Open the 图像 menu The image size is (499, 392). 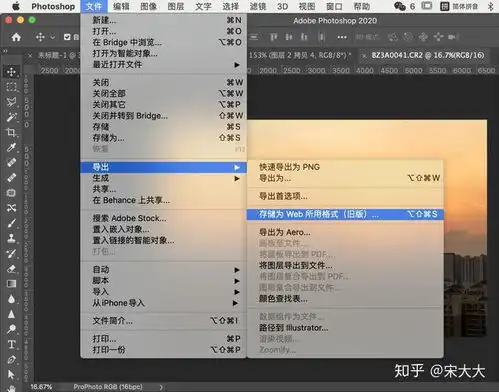[148, 6]
